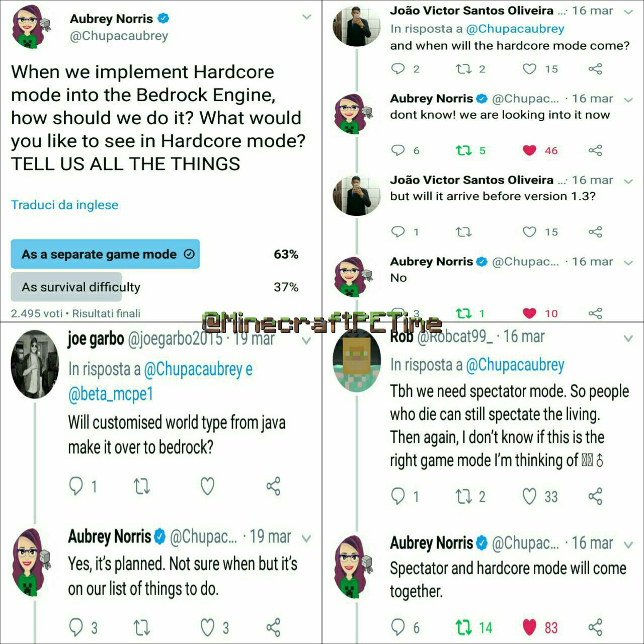Unlike the "Spectator and hardcore mode" reply
Screen dimensions: 644x644
tap(529, 627)
